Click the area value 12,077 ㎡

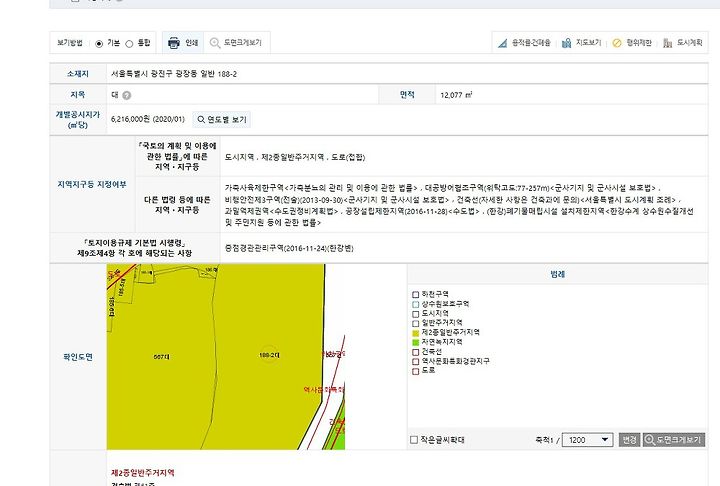[x=456, y=95]
